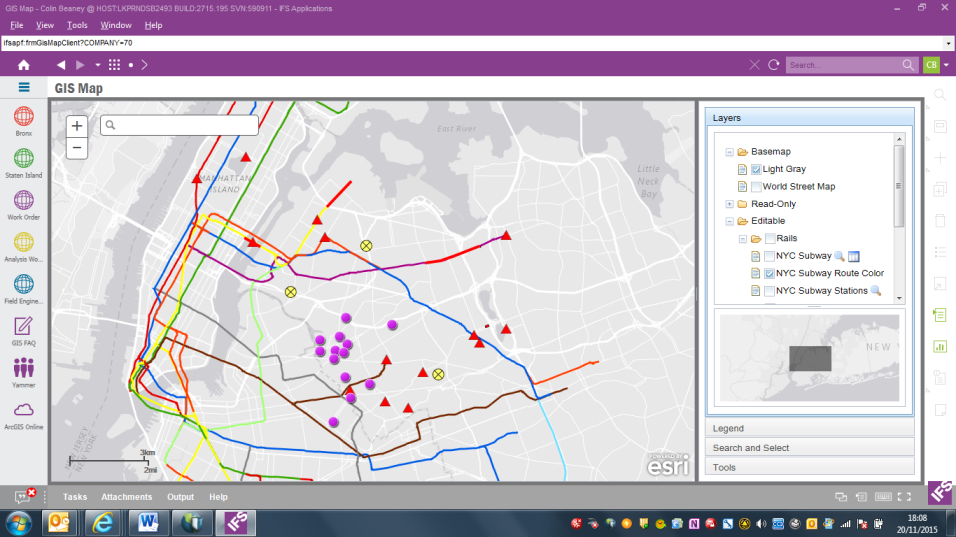956x537 pixels.
Task: Enable the NYC Subway Stations checkbox
Action: coord(769,291)
